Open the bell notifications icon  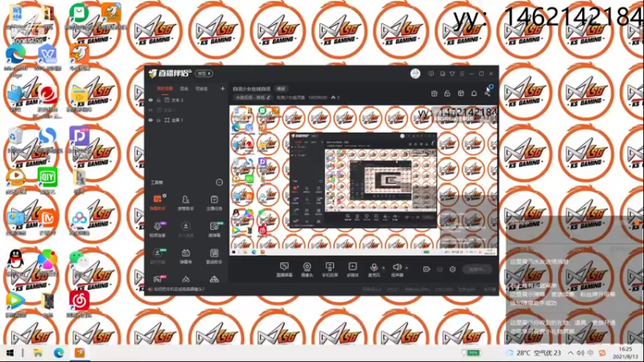[x=474, y=93]
